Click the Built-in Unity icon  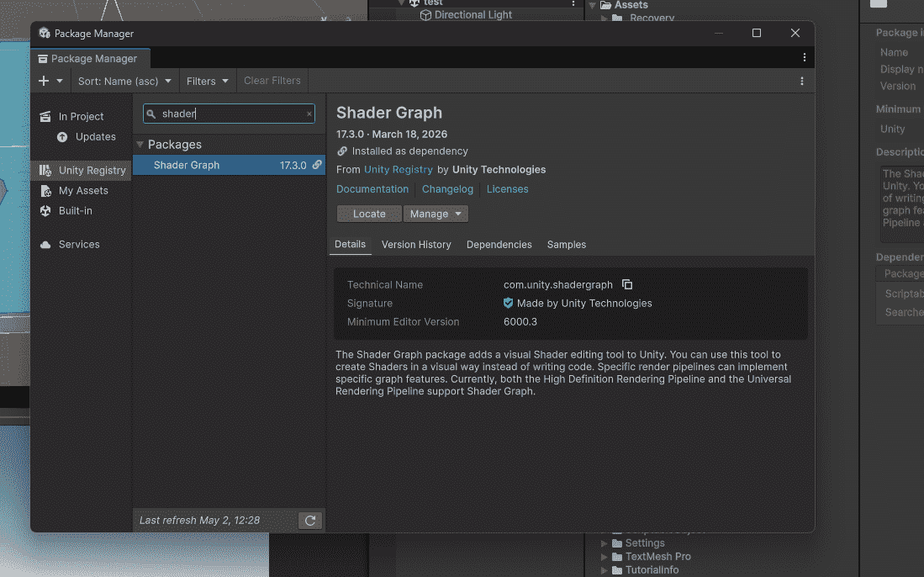pos(45,210)
